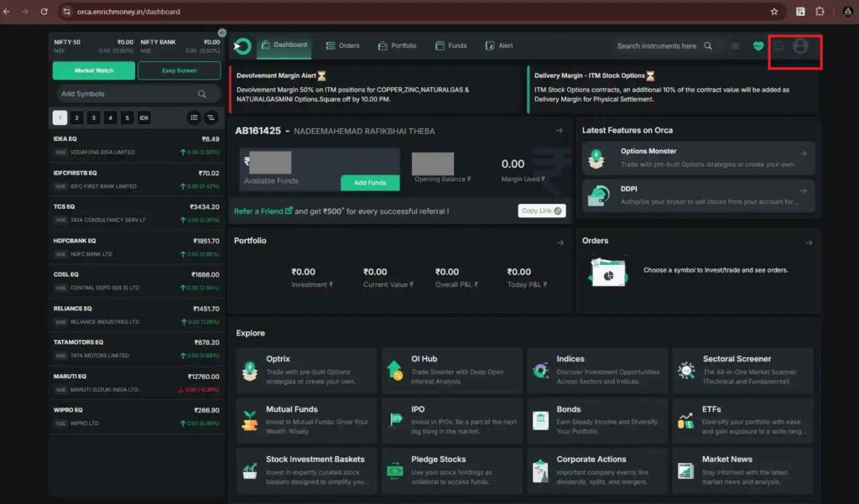Viewport: 859px width, 504px height.
Task: Select the TCS EQ watchlist row
Action: 137,214
